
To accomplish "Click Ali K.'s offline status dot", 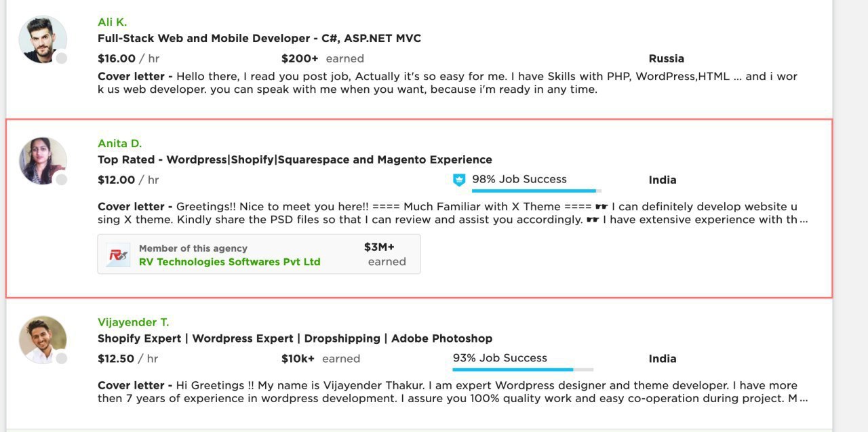I will 61,58.
